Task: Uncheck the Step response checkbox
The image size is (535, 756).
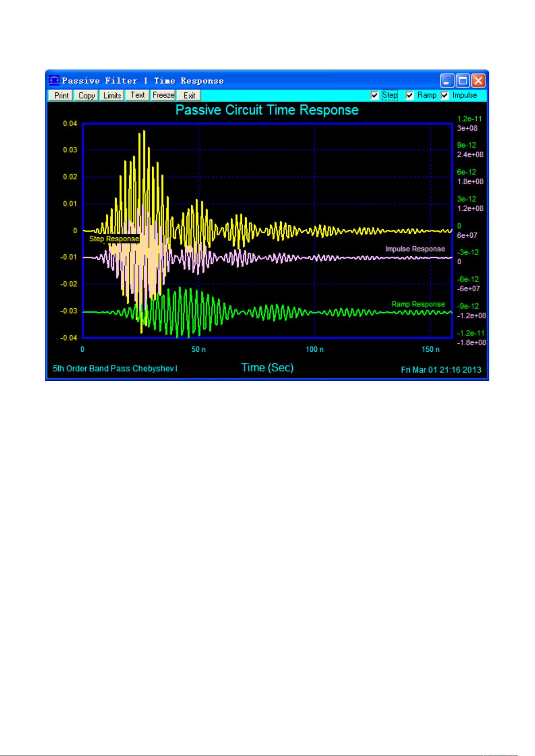Action: tap(375, 95)
